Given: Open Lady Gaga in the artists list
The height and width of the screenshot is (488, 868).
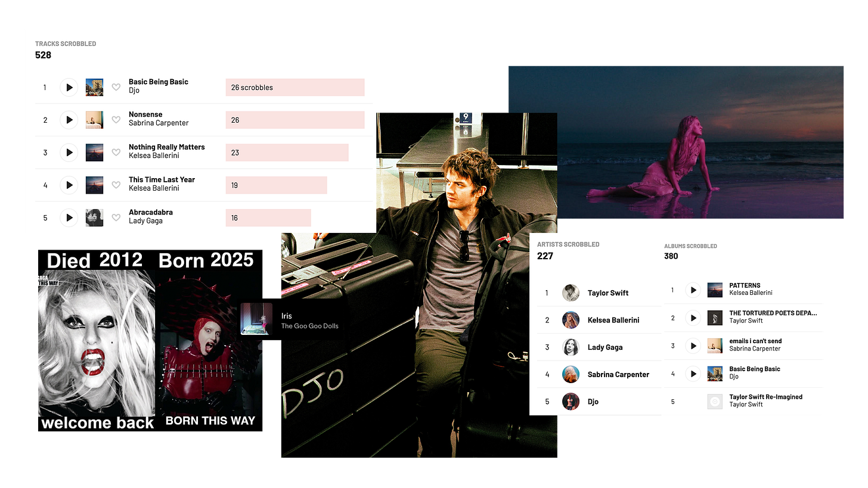Looking at the screenshot, I should pos(605,347).
